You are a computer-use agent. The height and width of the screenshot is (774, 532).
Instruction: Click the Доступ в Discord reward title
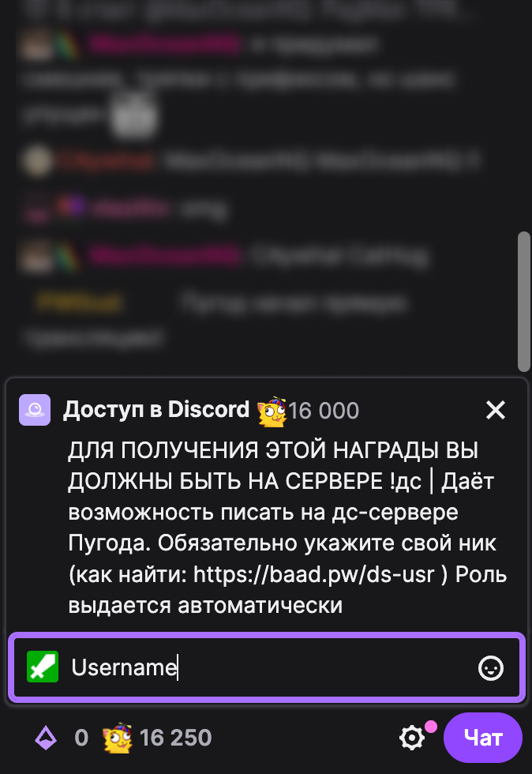[x=156, y=409]
